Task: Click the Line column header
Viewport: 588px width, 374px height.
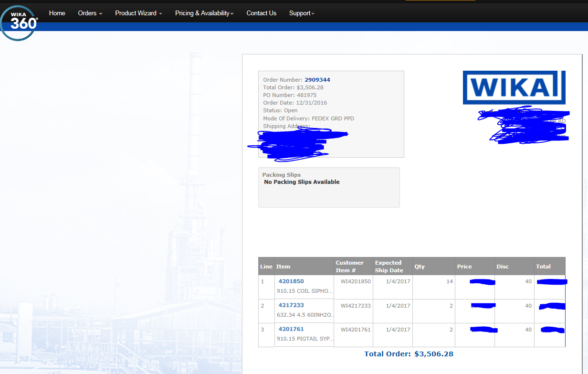Action: click(x=266, y=266)
